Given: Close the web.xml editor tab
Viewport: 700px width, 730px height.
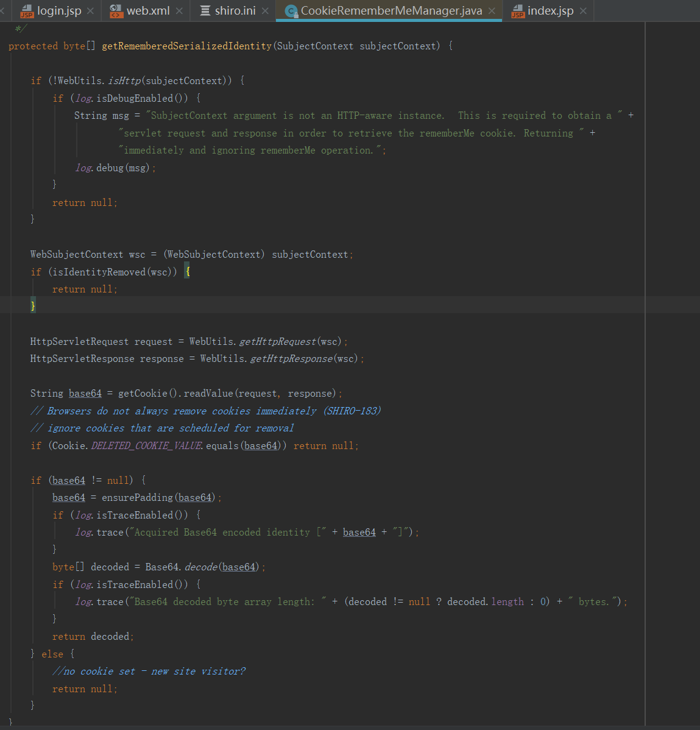Looking at the screenshot, I should click(179, 11).
